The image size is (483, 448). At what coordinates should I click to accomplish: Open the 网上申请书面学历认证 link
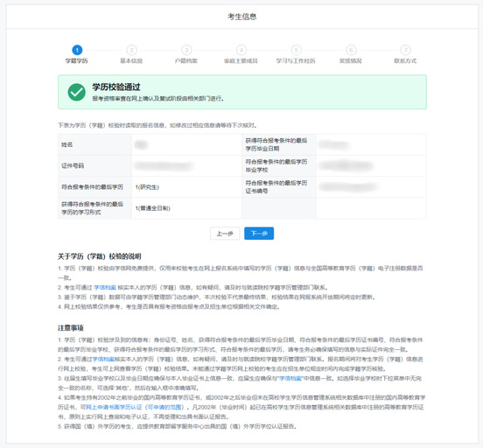(x=115, y=407)
